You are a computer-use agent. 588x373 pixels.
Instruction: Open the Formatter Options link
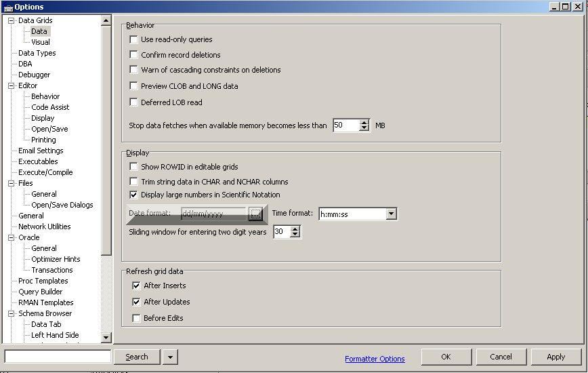coord(375,359)
